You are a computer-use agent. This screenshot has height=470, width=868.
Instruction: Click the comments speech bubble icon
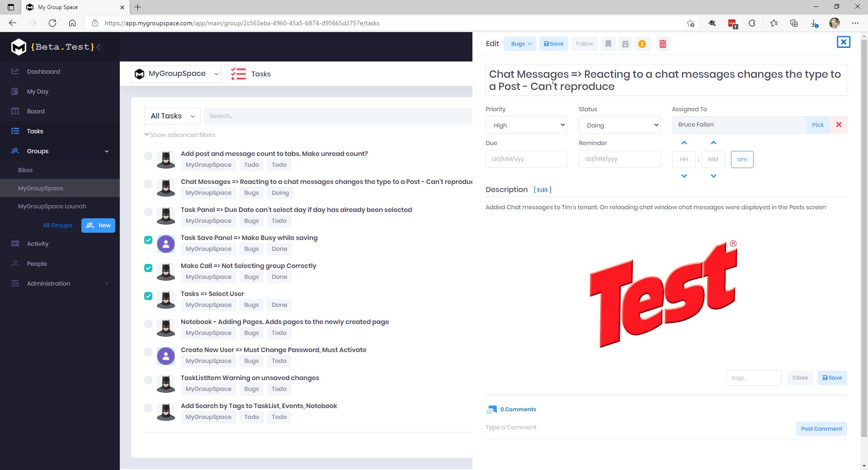491,409
